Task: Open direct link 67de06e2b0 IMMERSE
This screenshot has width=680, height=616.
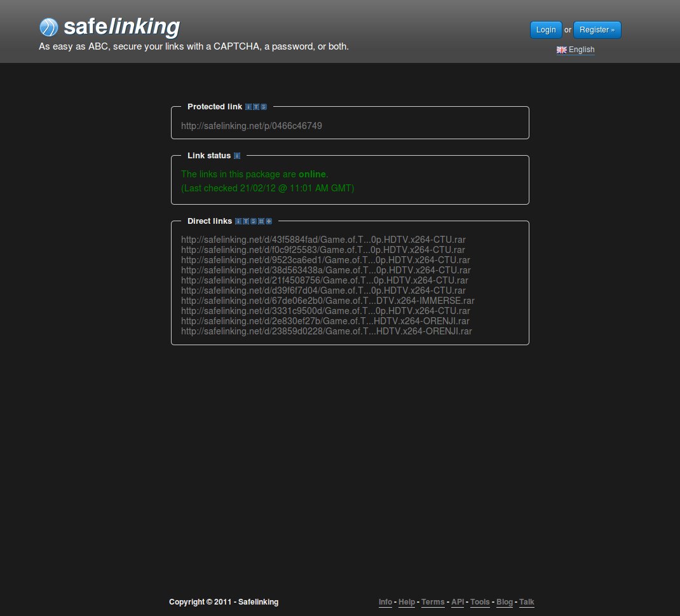Action: click(328, 301)
